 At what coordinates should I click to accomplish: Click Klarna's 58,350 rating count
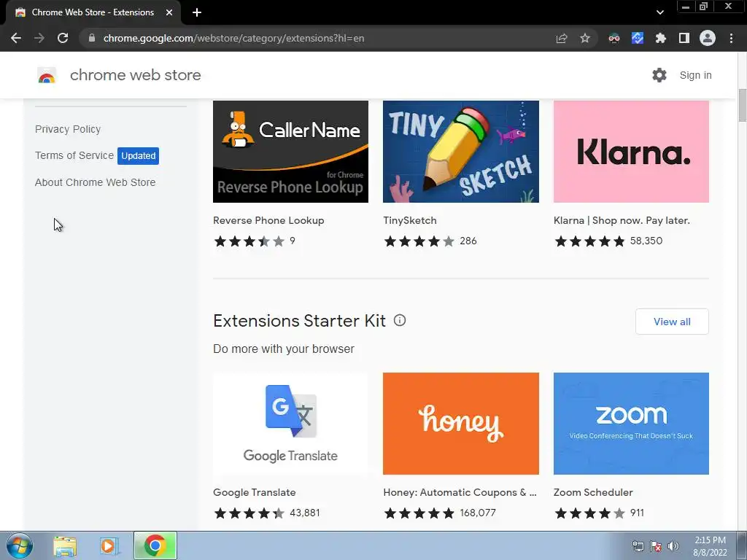(646, 241)
